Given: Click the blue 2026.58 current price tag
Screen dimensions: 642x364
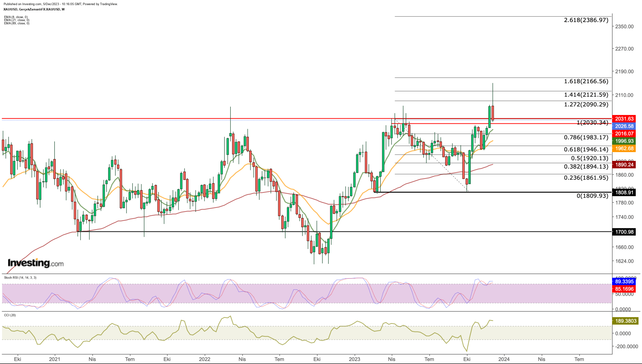Looking at the screenshot, I should [624, 126].
